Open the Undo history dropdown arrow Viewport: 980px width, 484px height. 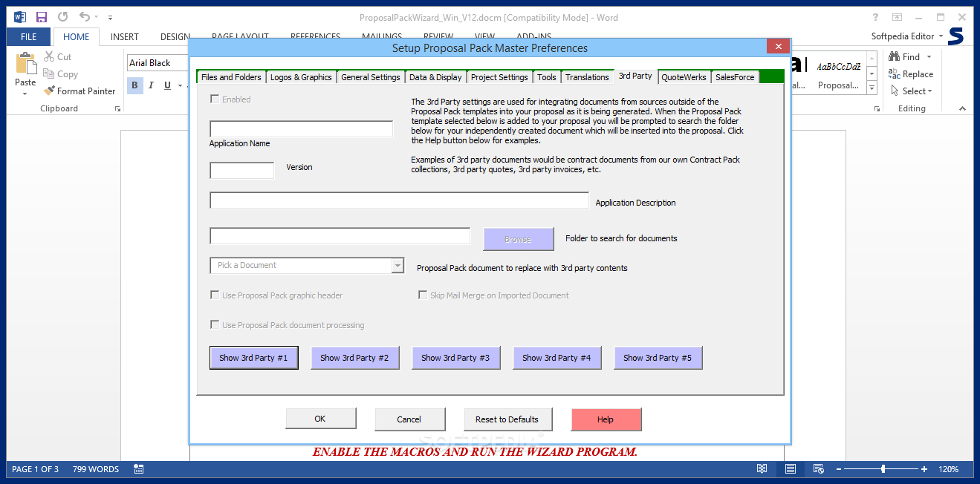tap(96, 16)
